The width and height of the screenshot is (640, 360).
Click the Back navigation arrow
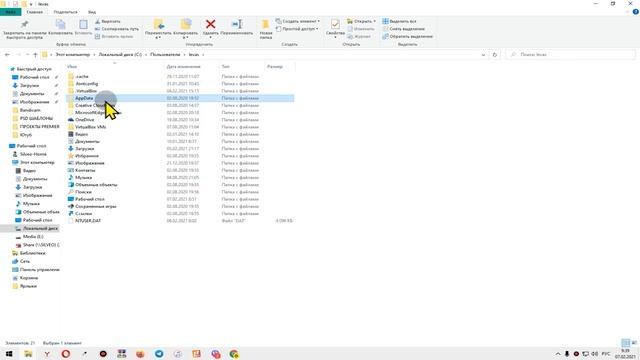(x=7, y=55)
